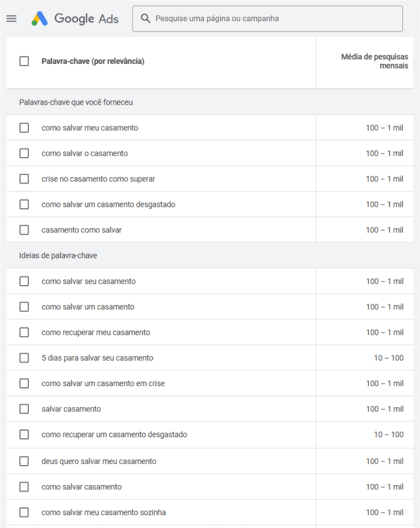Tick 'como recuperar meu casamento' checkbox

(24, 333)
